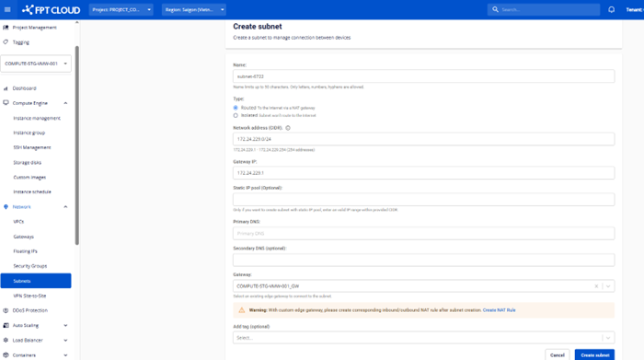Go to Instance management
Viewport: 644px width, 360px height.
click(x=37, y=119)
